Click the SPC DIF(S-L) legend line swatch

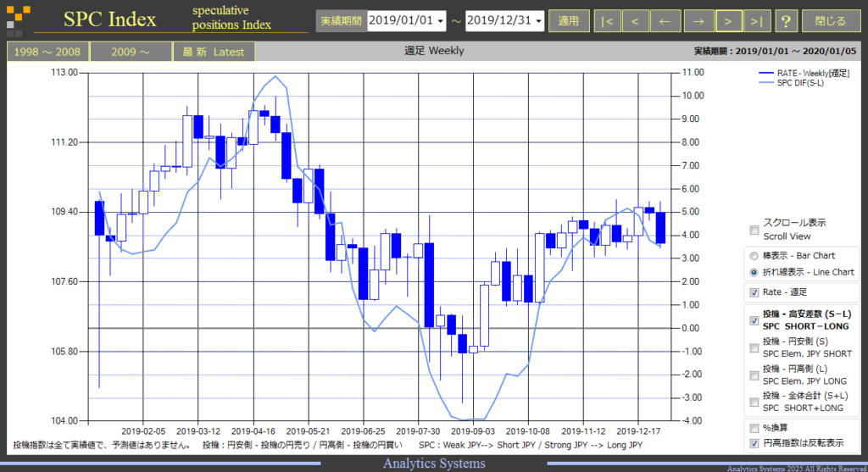(x=765, y=83)
